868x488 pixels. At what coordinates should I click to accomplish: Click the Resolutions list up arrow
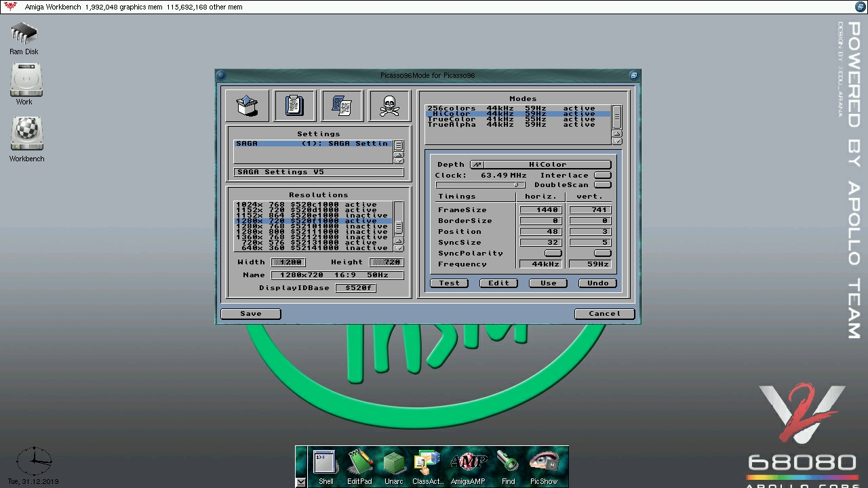(399, 241)
